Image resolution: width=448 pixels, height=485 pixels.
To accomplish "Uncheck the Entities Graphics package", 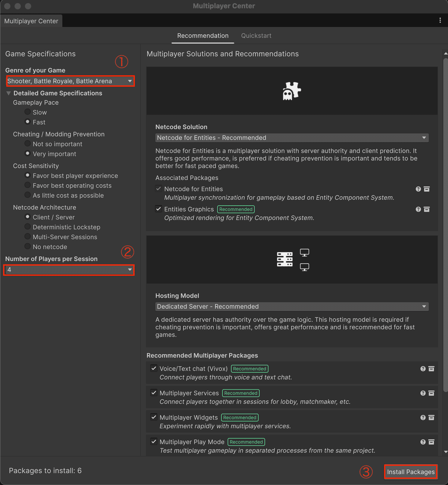I will point(158,209).
